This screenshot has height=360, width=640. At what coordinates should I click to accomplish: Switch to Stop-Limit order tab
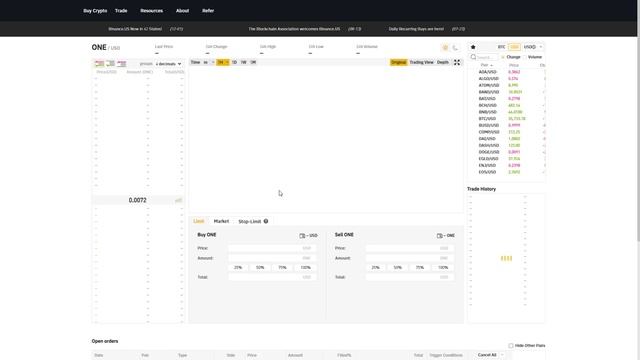point(249,221)
